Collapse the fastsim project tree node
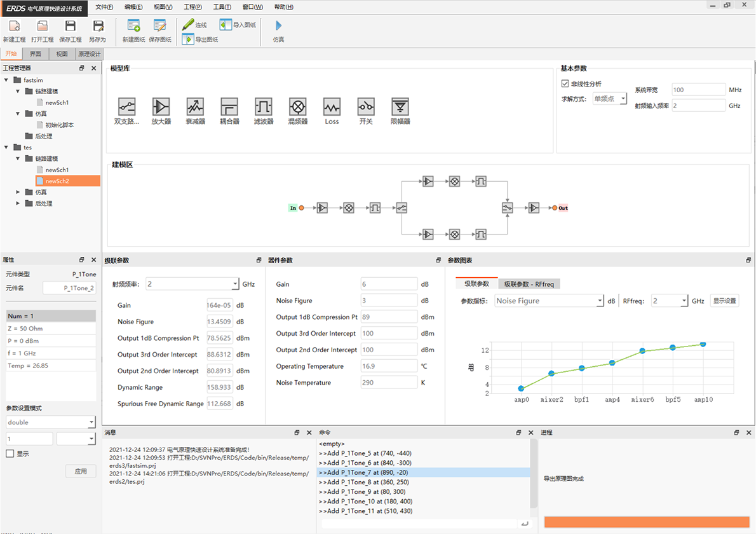 pos(7,80)
